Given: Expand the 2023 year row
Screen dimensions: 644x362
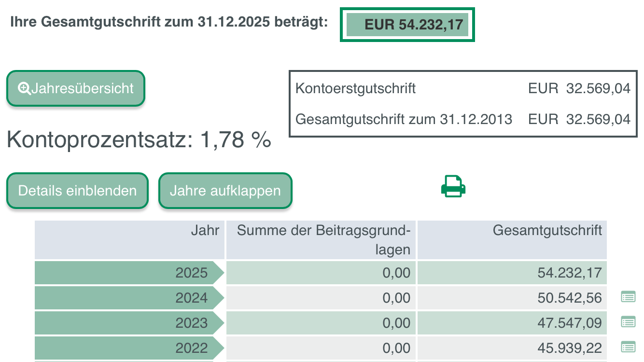Looking at the screenshot, I should (x=129, y=323).
